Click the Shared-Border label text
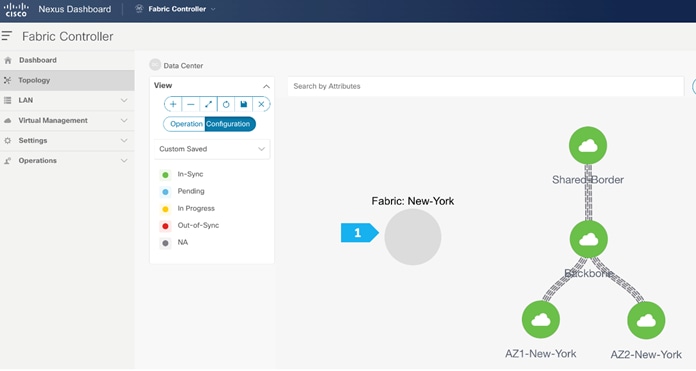This screenshot has width=696, height=371. click(588, 180)
